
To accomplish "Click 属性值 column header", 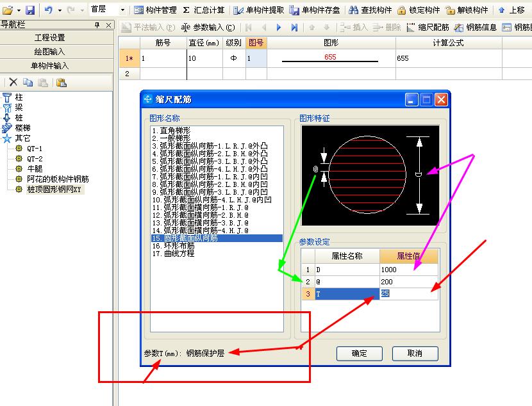I will point(409,256).
